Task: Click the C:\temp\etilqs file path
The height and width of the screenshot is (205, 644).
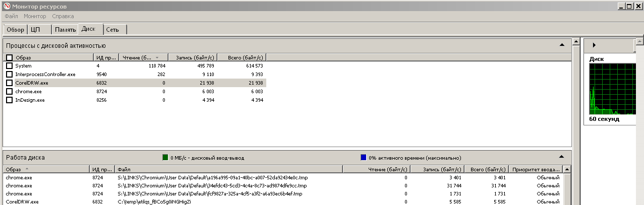Action: point(154,202)
